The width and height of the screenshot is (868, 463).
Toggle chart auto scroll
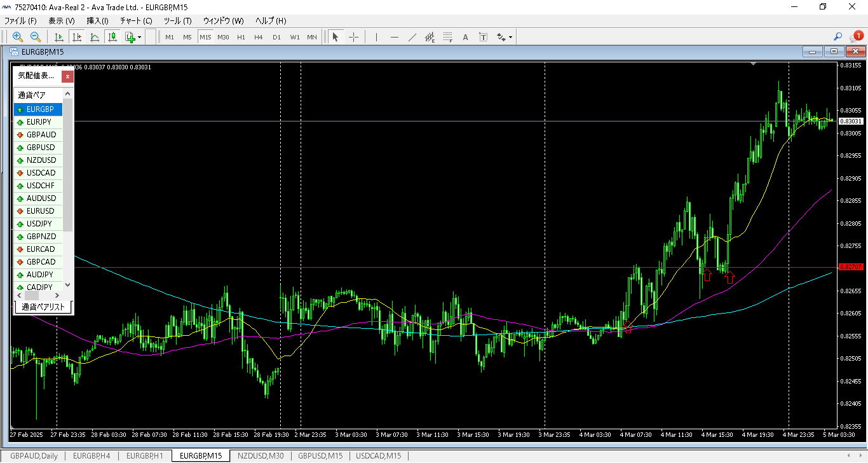click(x=58, y=37)
